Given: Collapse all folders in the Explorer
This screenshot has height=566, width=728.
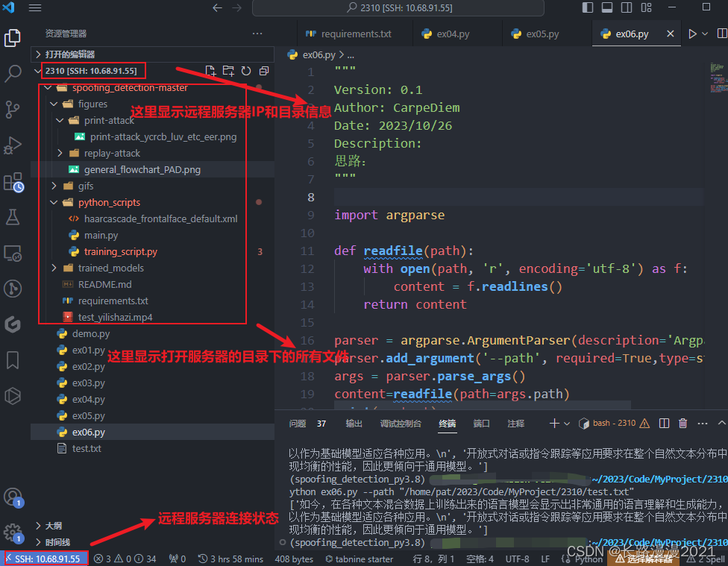Looking at the screenshot, I should click(264, 71).
